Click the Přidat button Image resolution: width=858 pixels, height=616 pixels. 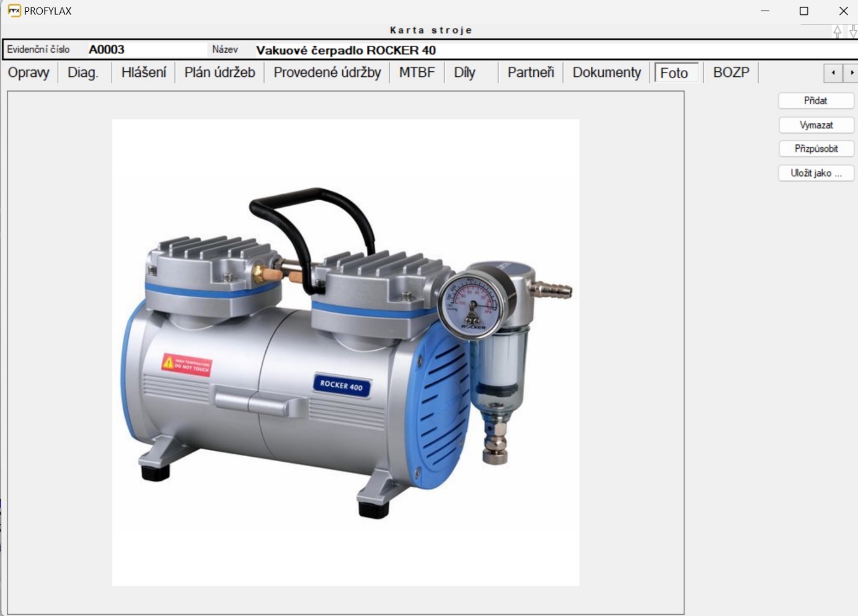pyautogui.click(x=816, y=100)
